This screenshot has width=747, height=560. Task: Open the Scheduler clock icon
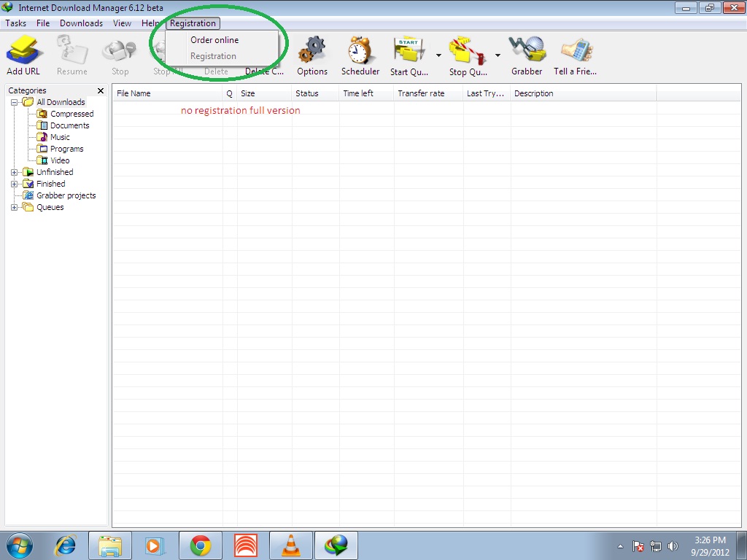point(360,55)
